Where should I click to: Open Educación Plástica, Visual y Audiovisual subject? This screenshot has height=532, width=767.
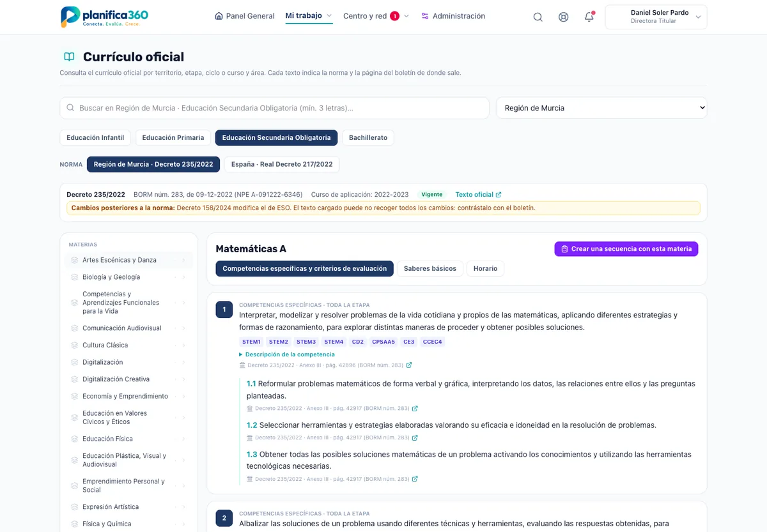click(128, 460)
